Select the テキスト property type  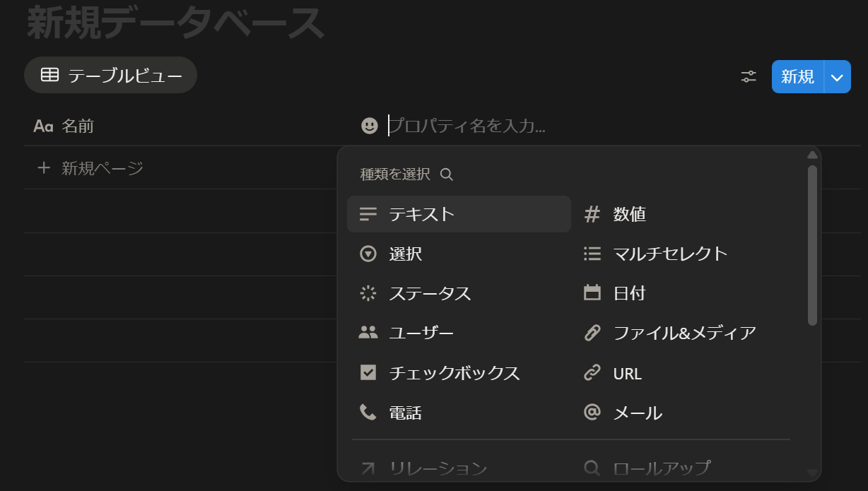pyautogui.click(x=459, y=214)
